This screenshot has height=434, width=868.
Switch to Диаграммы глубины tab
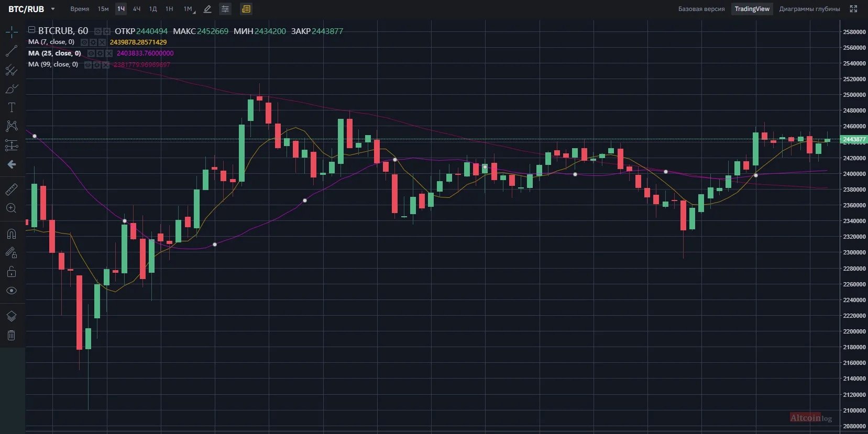click(809, 9)
